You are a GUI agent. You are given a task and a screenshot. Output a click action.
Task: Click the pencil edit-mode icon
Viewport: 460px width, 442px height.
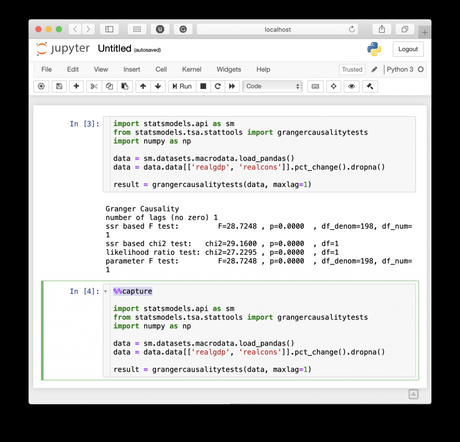[x=374, y=69]
